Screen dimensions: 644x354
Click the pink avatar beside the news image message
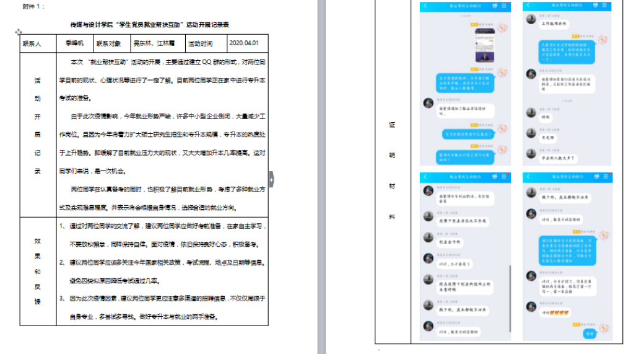click(502, 29)
